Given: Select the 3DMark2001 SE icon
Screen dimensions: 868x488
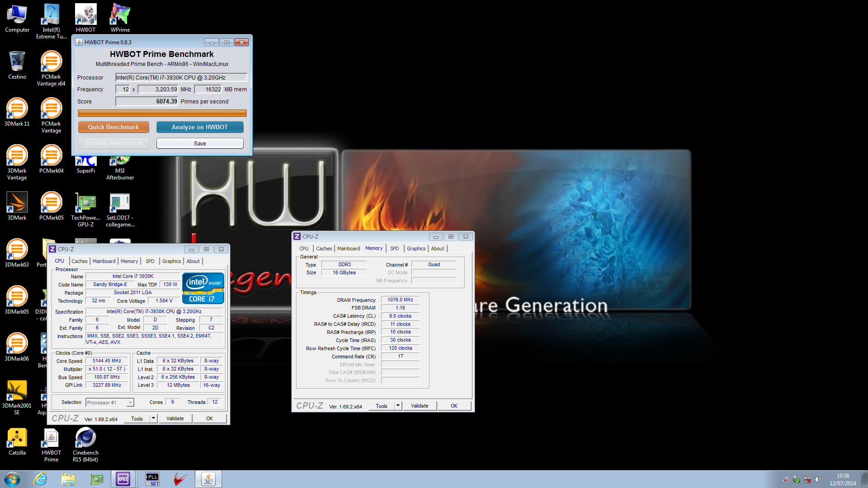Looking at the screenshot, I should coord(17,398).
